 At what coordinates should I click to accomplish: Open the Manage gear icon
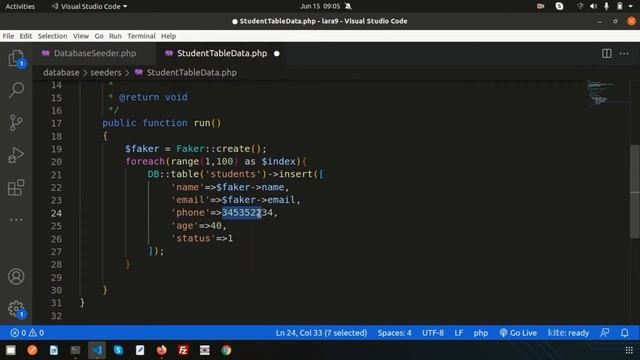pos(16,309)
